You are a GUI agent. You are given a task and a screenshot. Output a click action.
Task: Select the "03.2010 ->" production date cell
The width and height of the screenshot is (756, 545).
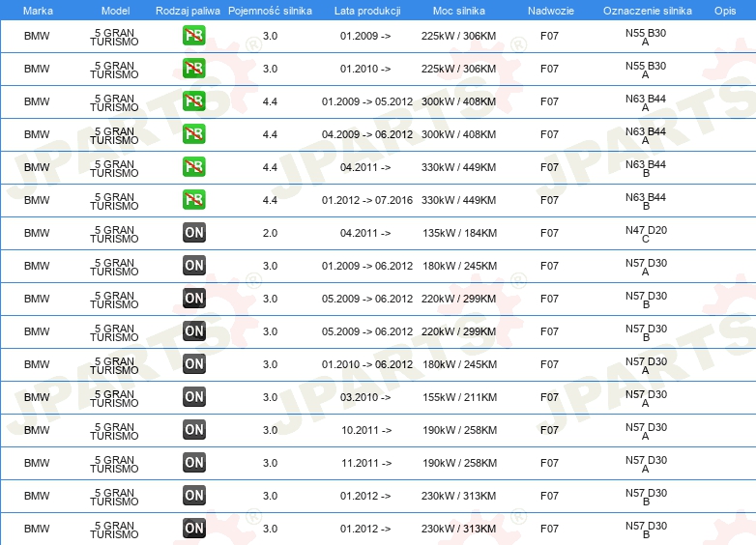[x=365, y=397]
